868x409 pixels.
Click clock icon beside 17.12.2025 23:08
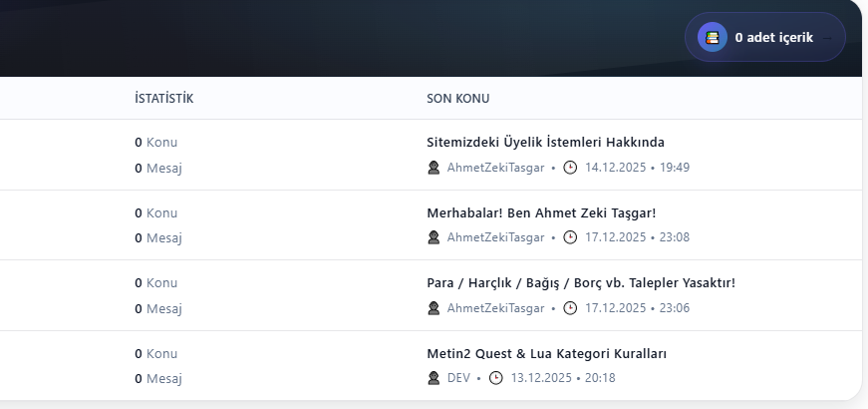[570, 237]
